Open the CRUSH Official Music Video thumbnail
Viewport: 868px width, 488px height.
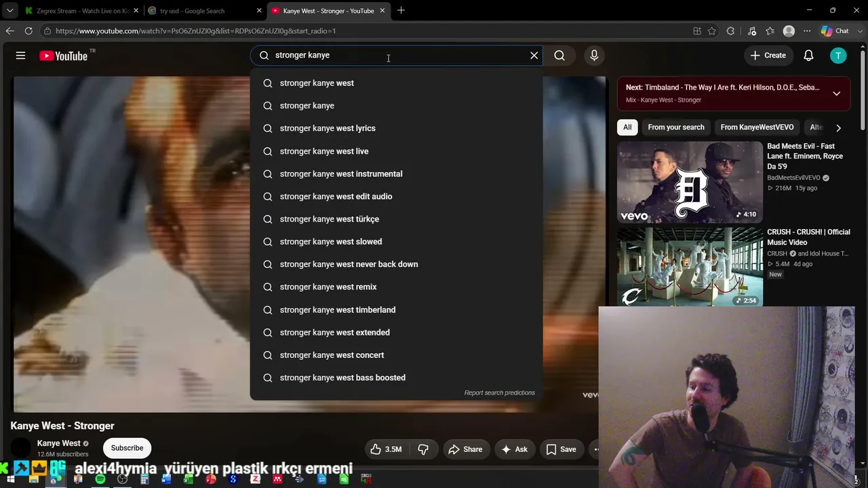click(x=690, y=266)
